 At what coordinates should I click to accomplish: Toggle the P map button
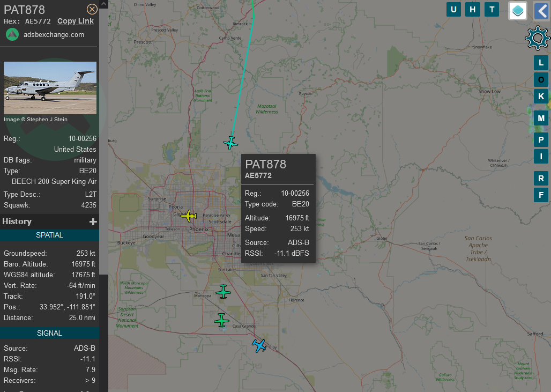click(x=541, y=140)
